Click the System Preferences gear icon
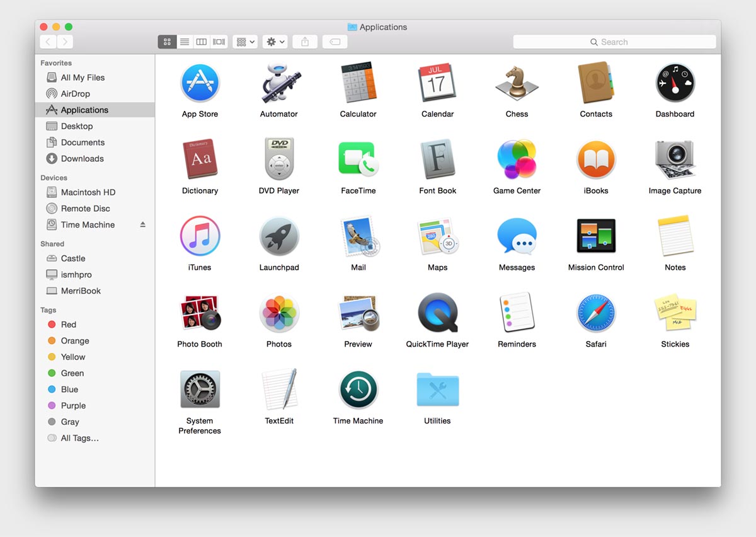The width and height of the screenshot is (756, 537). point(200,390)
